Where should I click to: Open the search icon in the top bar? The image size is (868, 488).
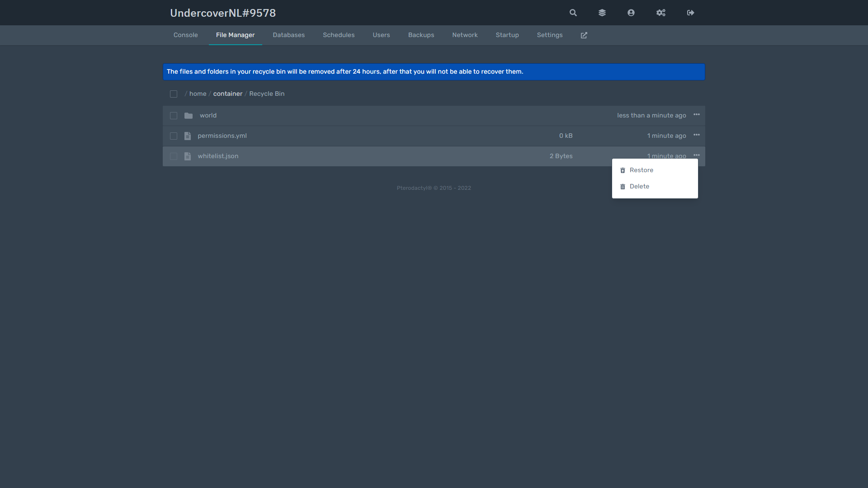[573, 13]
